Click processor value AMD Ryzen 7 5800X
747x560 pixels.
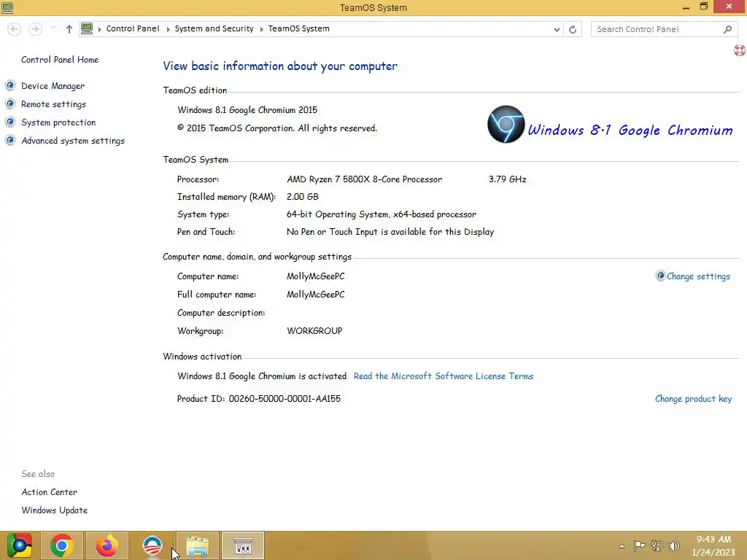(365, 179)
